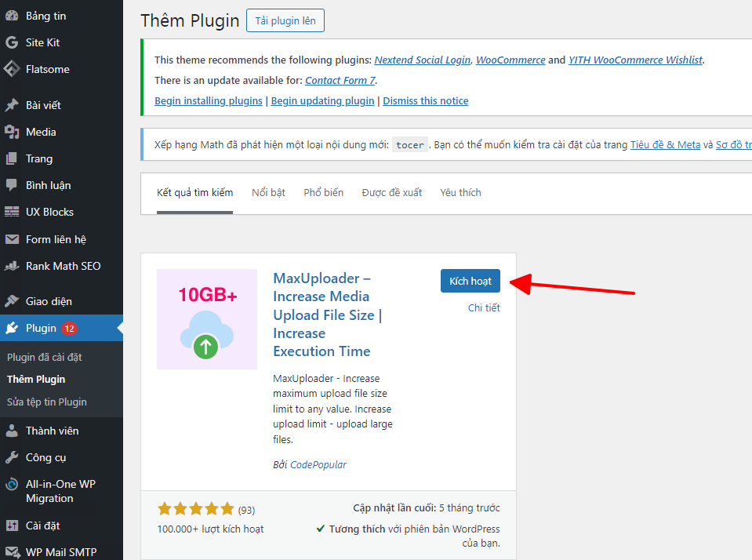Open Giao diện menu label

(49, 301)
